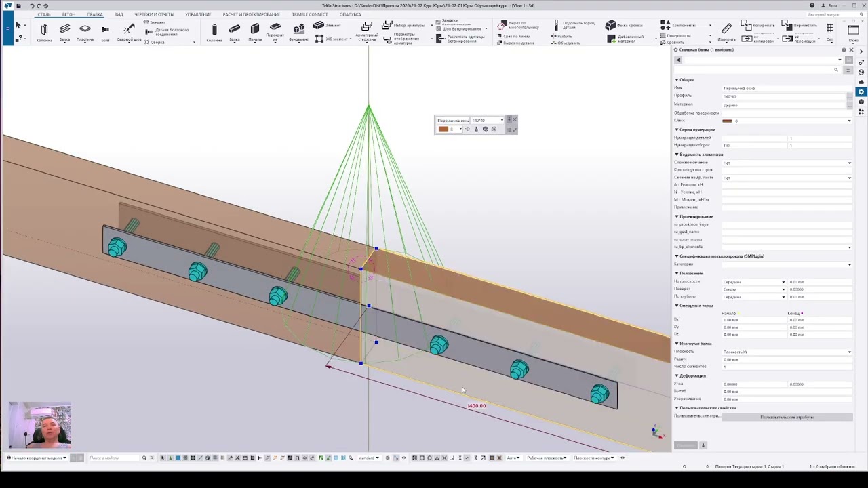Screen dimensions: 868x488
Task: Pick the steel Балка (beam) tool
Action: coord(64,32)
